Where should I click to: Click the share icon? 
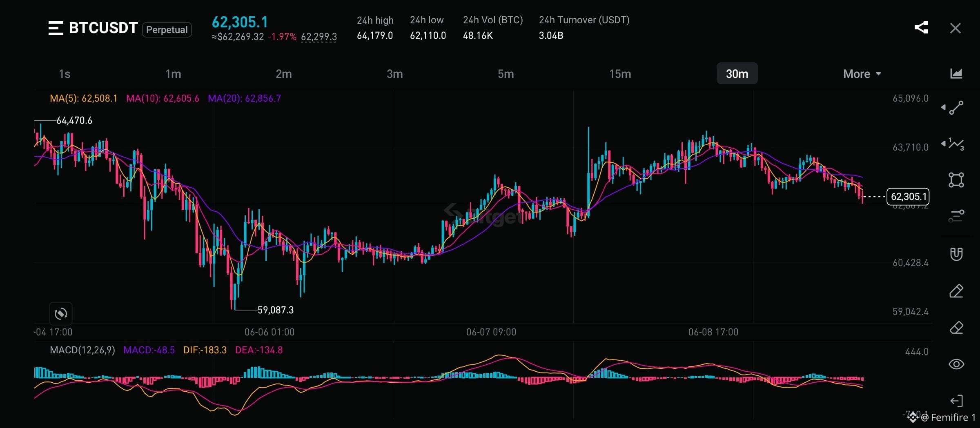pyautogui.click(x=921, y=28)
